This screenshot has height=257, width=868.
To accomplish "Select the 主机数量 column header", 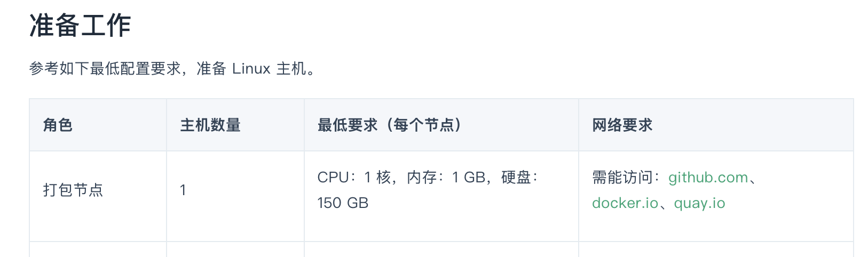I will tap(210, 125).
